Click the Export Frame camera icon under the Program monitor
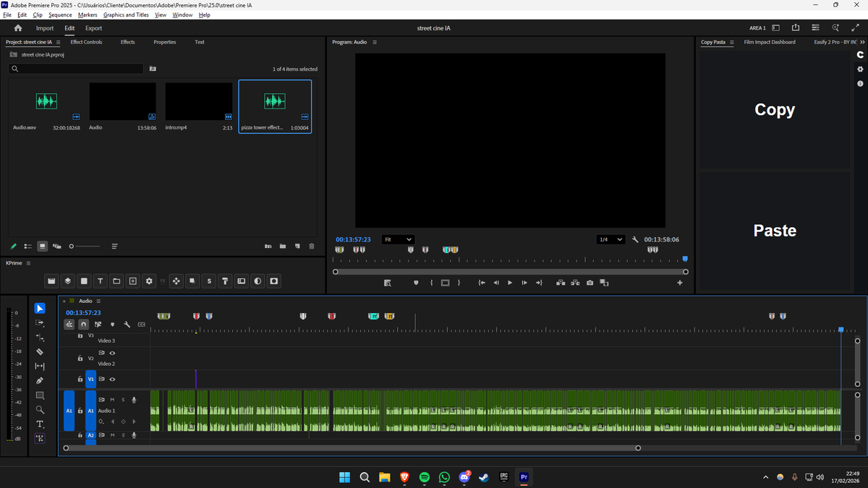This screenshot has width=868, height=488. coord(590,283)
